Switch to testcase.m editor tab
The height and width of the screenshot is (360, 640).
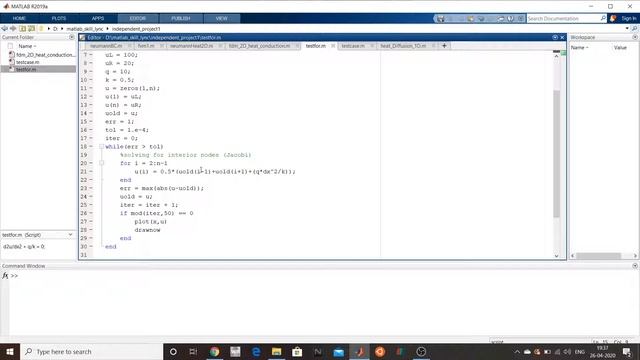click(353, 46)
